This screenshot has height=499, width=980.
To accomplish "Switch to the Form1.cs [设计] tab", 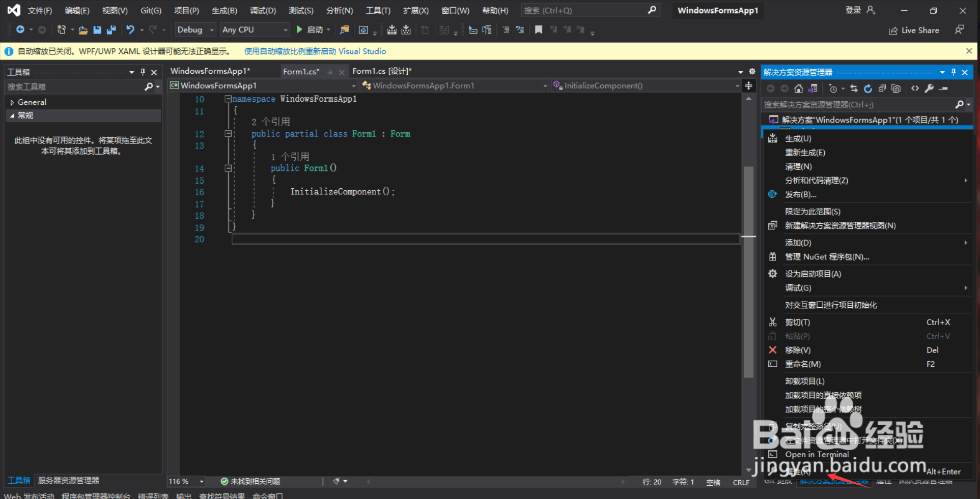I will [382, 71].
